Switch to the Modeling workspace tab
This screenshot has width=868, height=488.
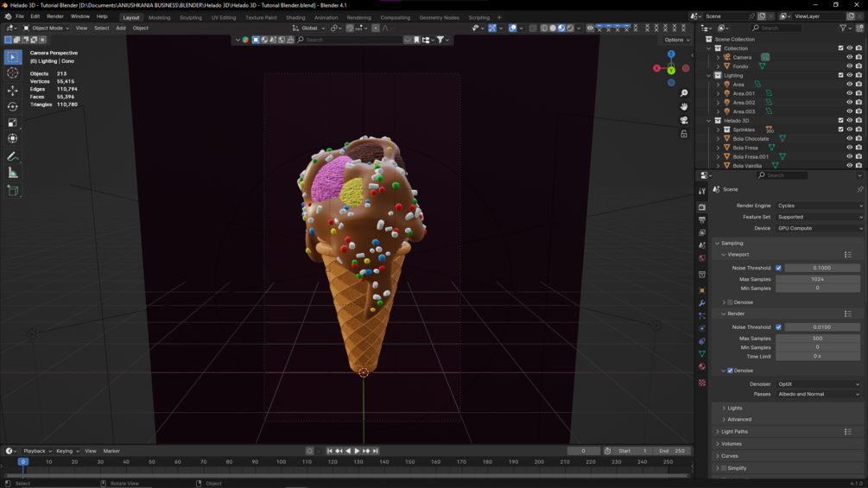(x=160, y=17)
